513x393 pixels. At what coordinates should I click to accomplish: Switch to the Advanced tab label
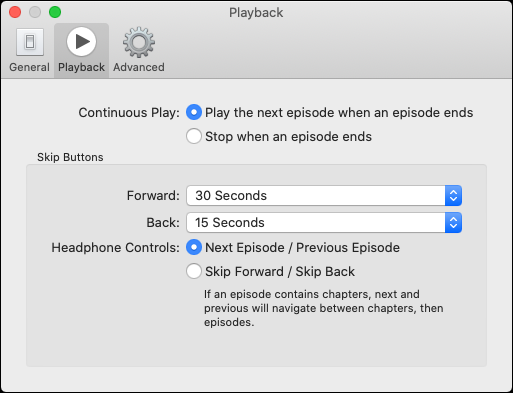pos(139,67)
